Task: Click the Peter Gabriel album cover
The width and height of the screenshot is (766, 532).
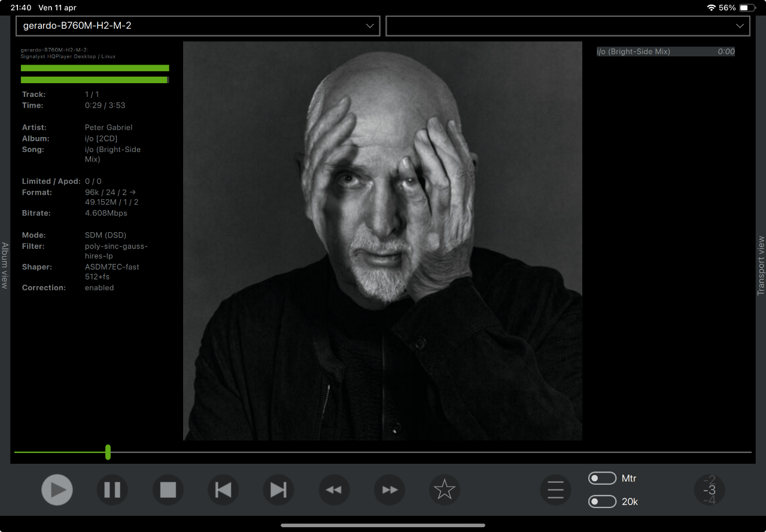Action: click(x=382, y=241)
